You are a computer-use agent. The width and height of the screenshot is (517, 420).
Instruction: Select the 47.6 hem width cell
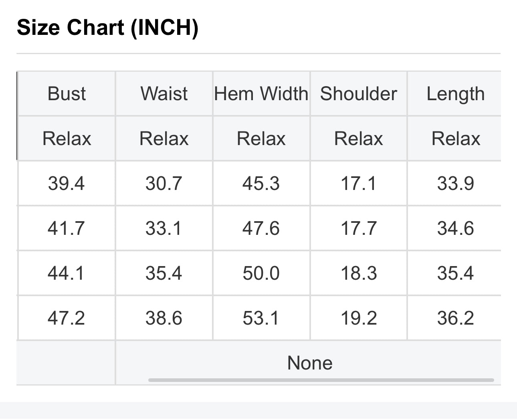click(x=261, y=228)
